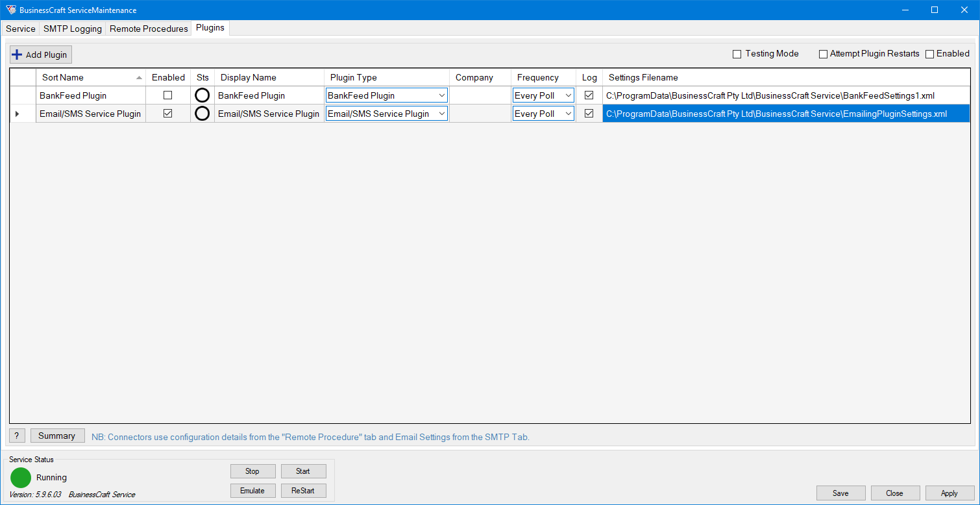980x505 pixels.
Task: Apply the current settings
Action: click(x=949, y=493)
